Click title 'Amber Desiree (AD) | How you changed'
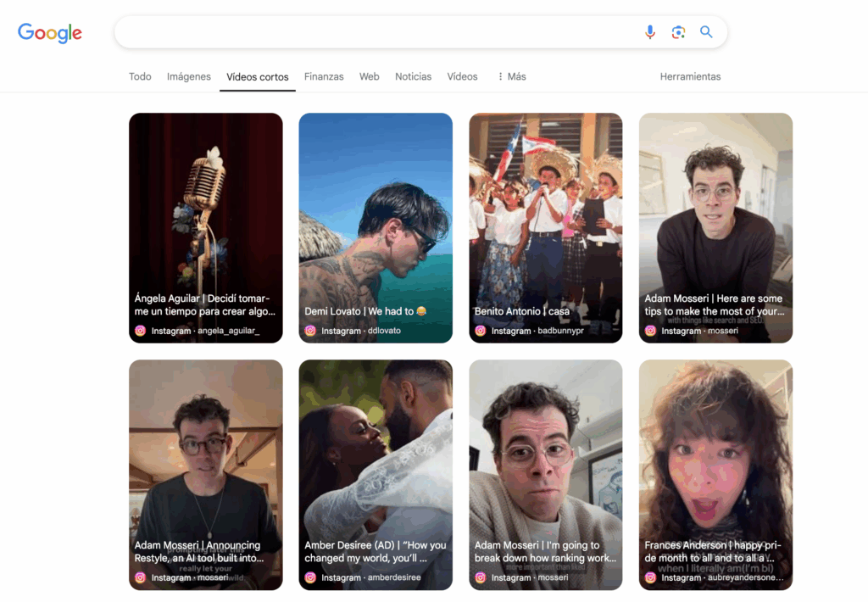 [x=376, y=552]
